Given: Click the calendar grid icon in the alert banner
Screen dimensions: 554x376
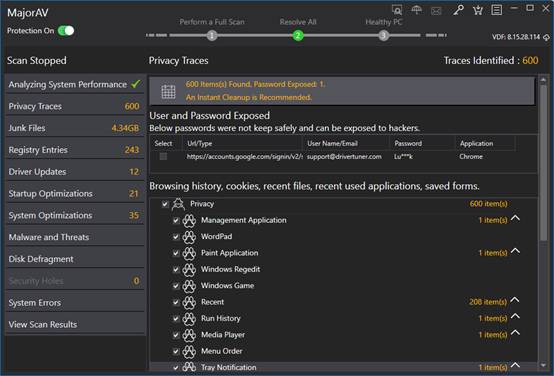Looking at the screenshot, I should 168,92.
